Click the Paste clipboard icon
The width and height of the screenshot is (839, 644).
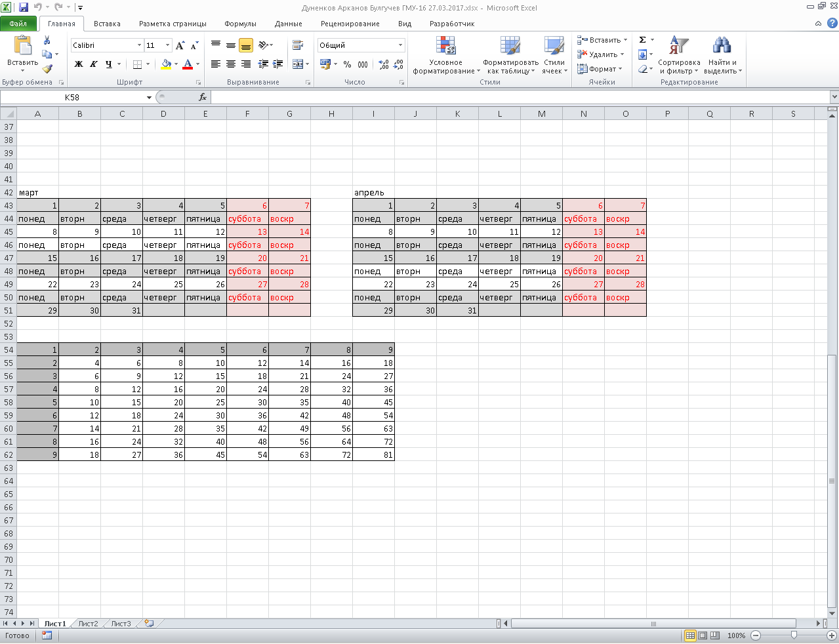tap(22, 45)
